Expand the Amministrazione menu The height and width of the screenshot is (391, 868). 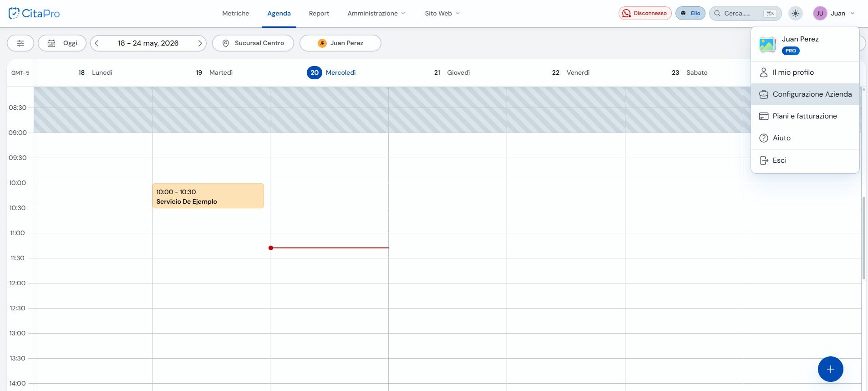point(376,13)
